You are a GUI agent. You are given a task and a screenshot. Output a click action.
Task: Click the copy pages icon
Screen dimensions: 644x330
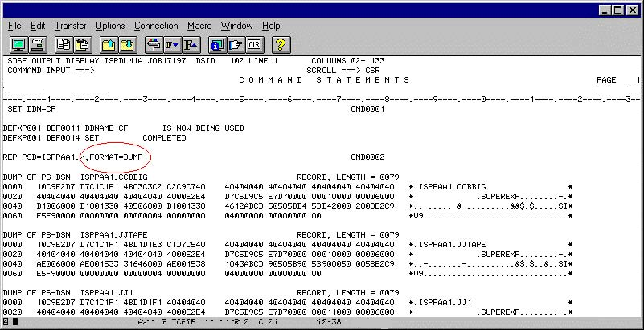(x=64, y=44)
